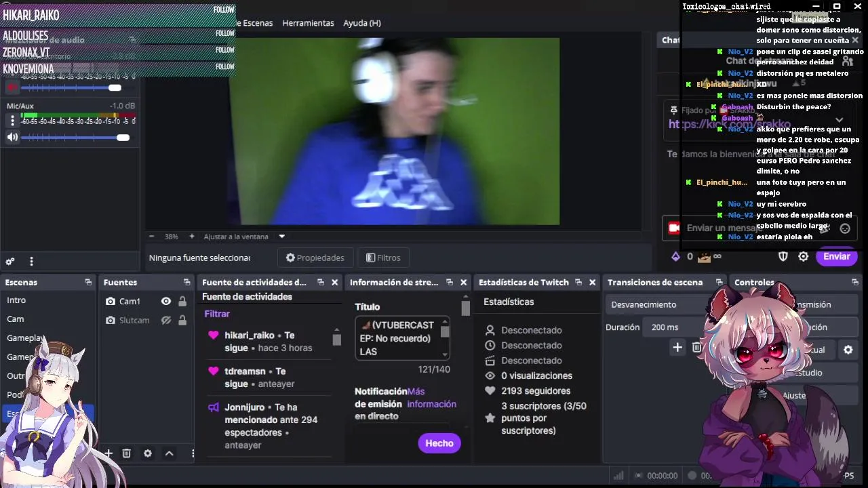Click tdreamsn follow heart icon
Screen dimensions: 868x488
(213, 371)
